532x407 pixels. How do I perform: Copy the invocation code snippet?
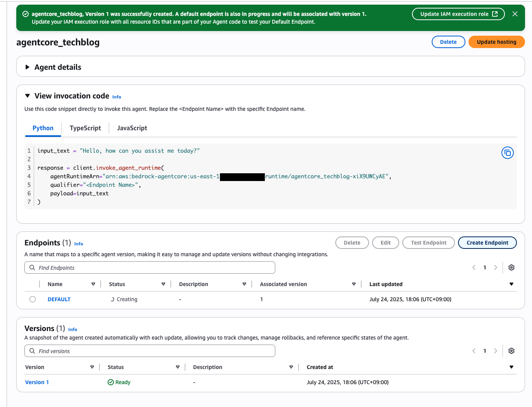tap(507, 153)
